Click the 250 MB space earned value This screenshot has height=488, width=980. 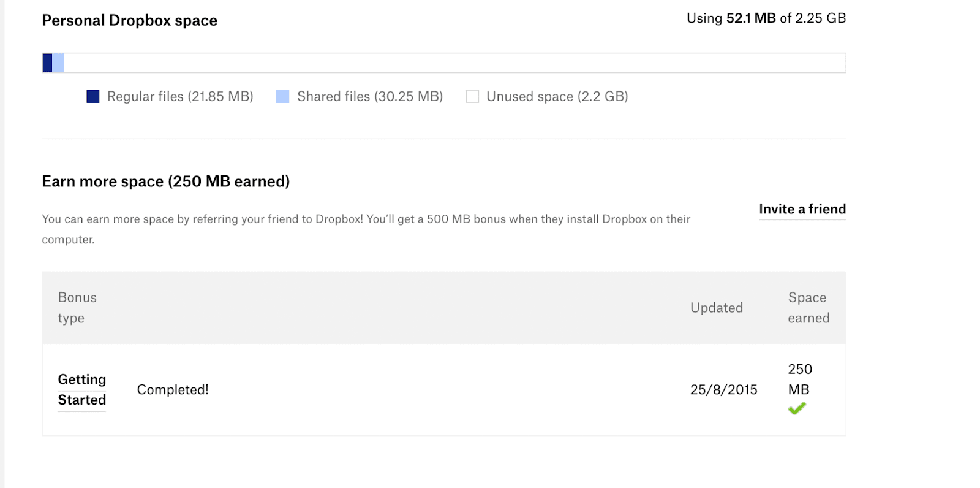pyautogui.click(x=800, y=379)
